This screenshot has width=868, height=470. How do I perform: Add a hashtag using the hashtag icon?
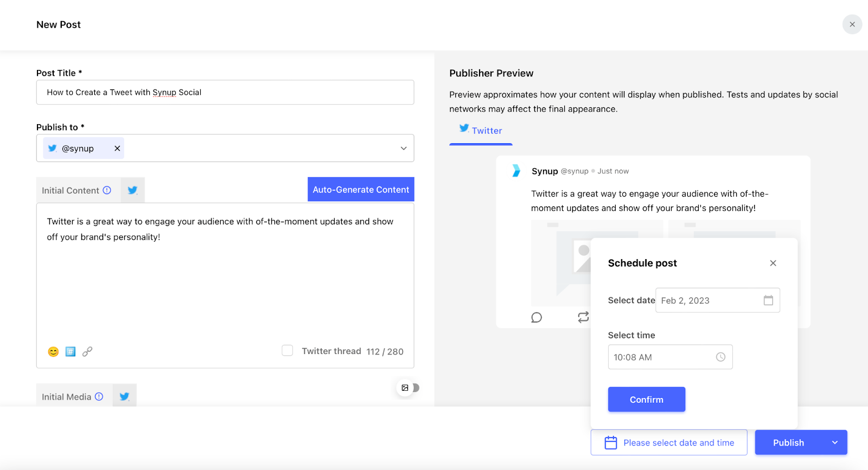pos(71,352)
